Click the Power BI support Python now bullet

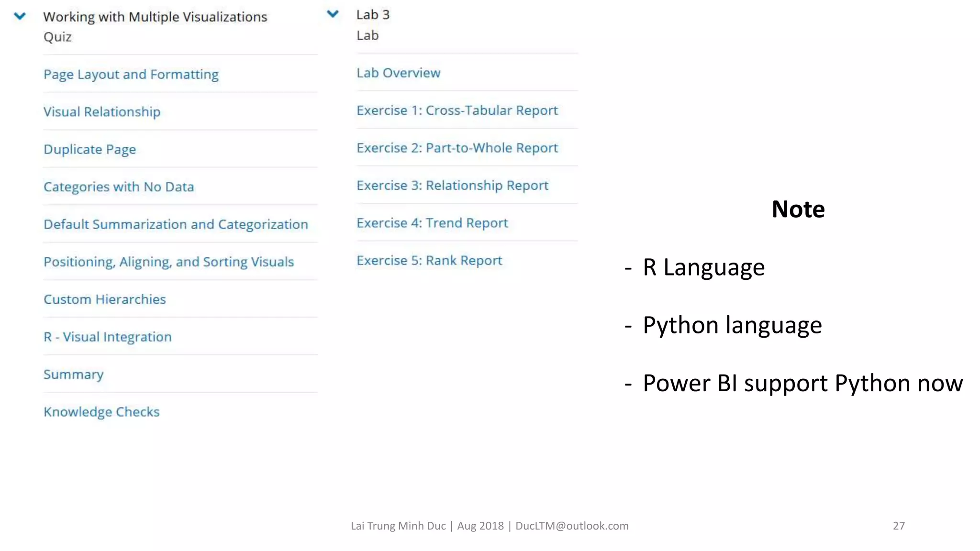pyautogui.click(x=802, y=384)
